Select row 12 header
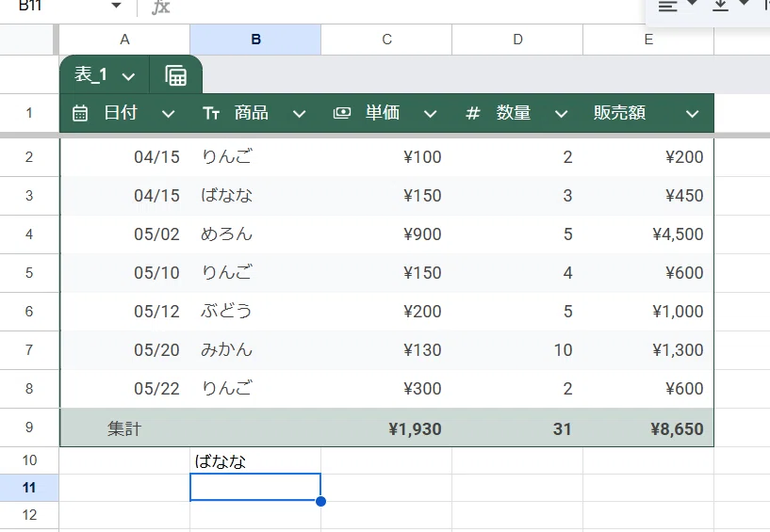 click(29, 515)
